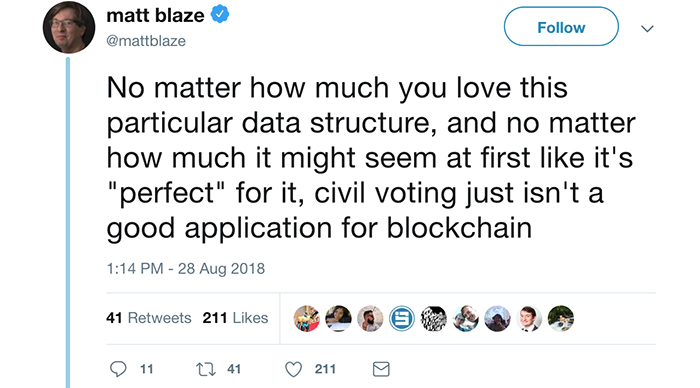Expand the tweet options chevron menu
Screen dimensions: 700x388
(x=647, y=29)
